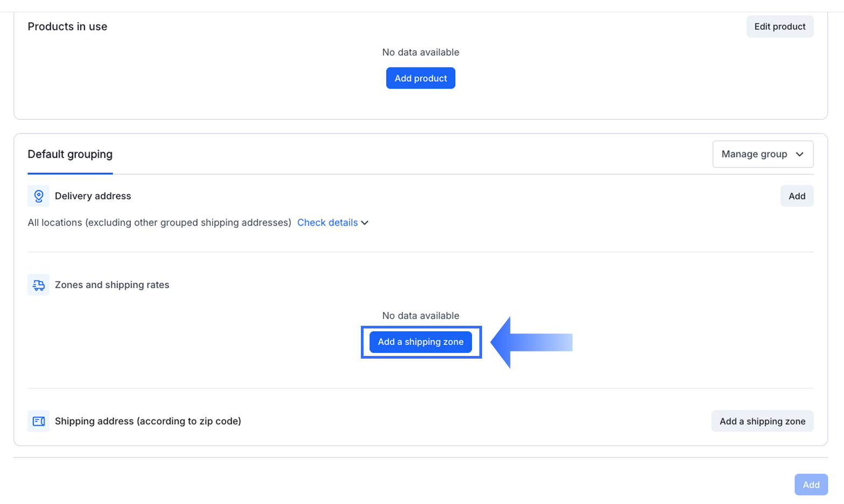Click the blue Add a shipping zone button
Image resolution: width=844 pixels, height=504 pixels.
421,342
